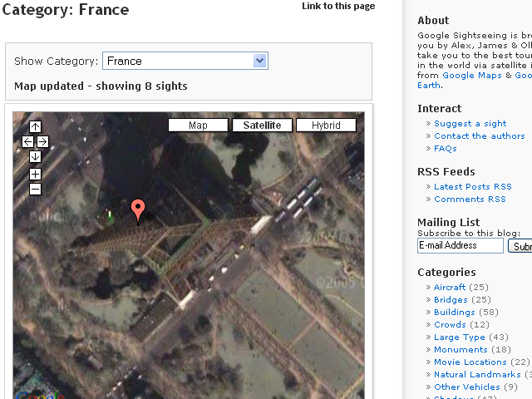Zoom out the map with minus button
Image resolution: width=532 pixels, height=399 pixels.
tap(35, 190)
